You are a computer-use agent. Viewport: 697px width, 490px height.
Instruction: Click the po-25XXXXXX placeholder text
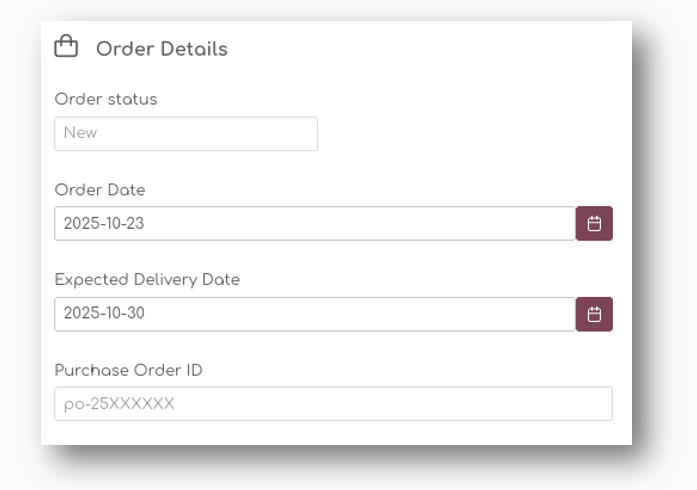point(119,404)
